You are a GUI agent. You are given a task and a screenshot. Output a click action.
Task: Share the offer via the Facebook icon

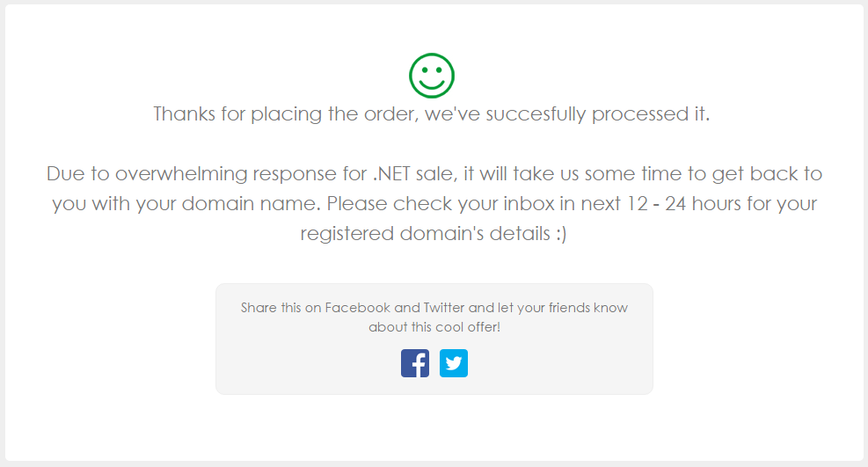(x=415, y=363)
